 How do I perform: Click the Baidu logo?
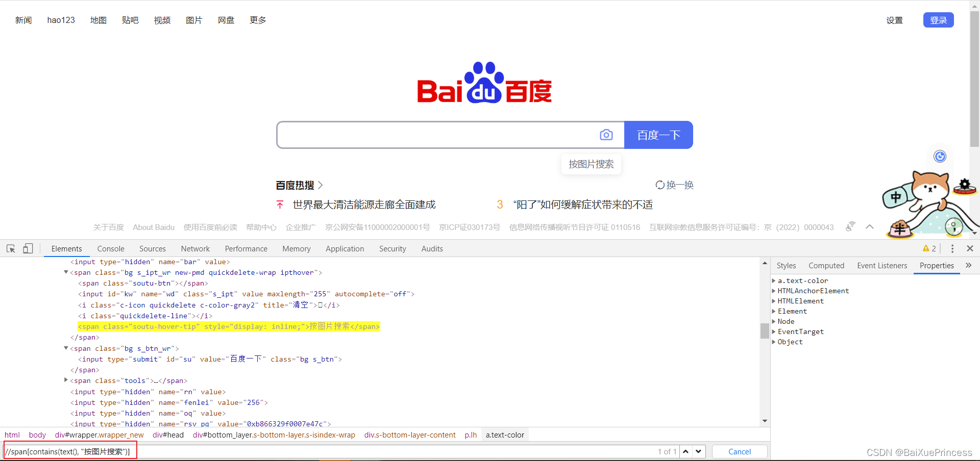point(484,83)
